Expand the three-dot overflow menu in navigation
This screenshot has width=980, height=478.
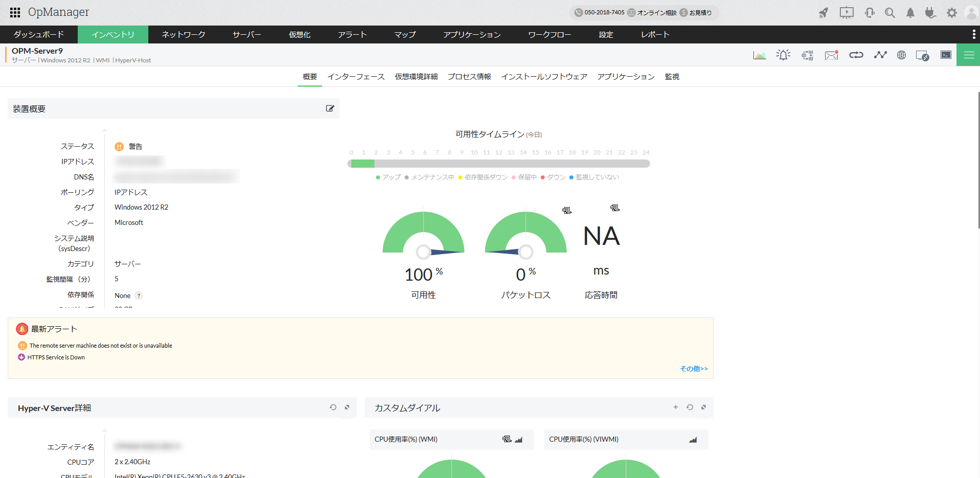[x=973, y=34]
